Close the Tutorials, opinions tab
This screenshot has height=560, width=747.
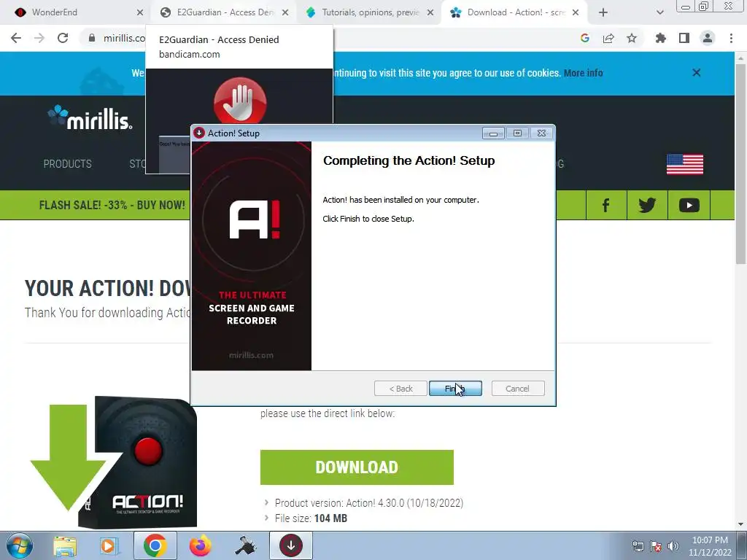tap(430, 12)
